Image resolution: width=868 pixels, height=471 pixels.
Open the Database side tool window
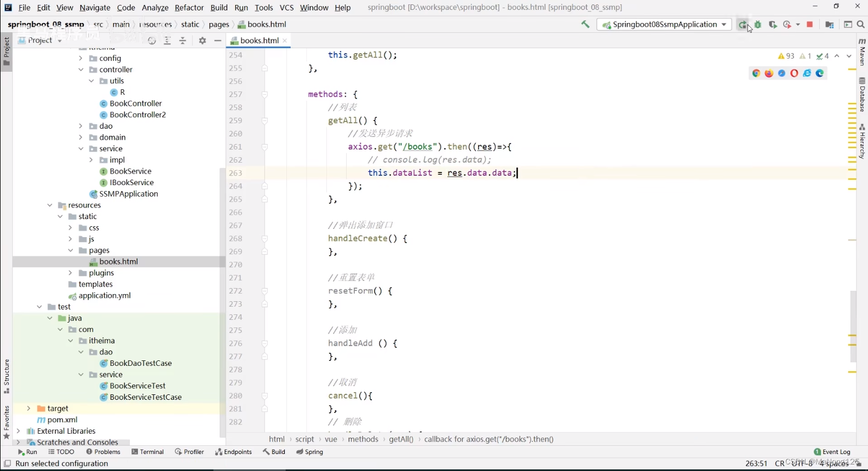pos(863,95)
